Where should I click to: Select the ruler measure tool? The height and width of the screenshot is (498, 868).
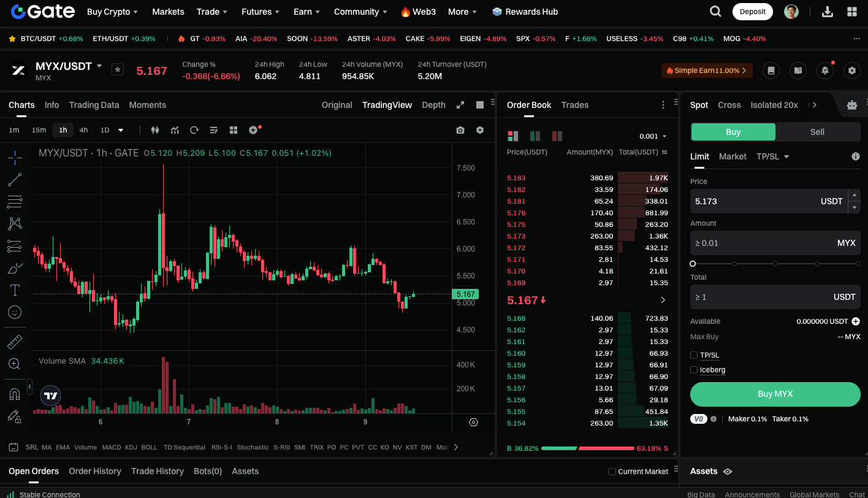pyautogui.click(x=15, y=342)
